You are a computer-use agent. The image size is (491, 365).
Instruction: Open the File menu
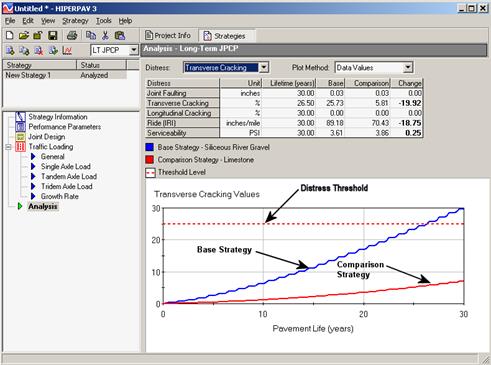coord(10,21)
